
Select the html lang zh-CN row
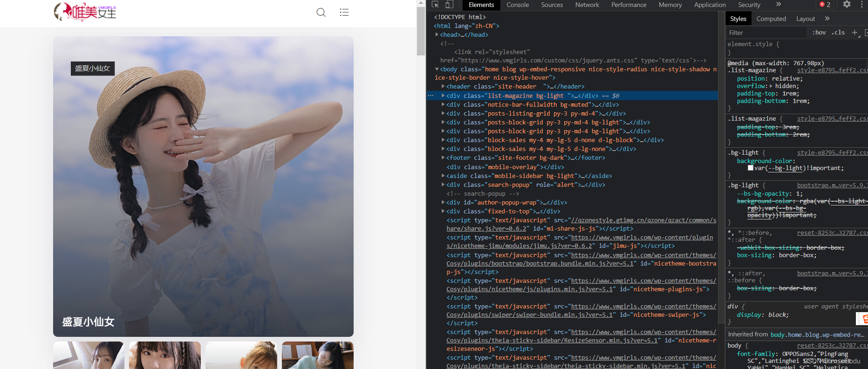click(x=466, y=26)
